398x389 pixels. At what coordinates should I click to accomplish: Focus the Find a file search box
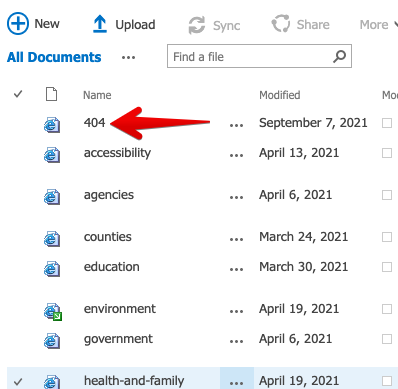(259, 56)
